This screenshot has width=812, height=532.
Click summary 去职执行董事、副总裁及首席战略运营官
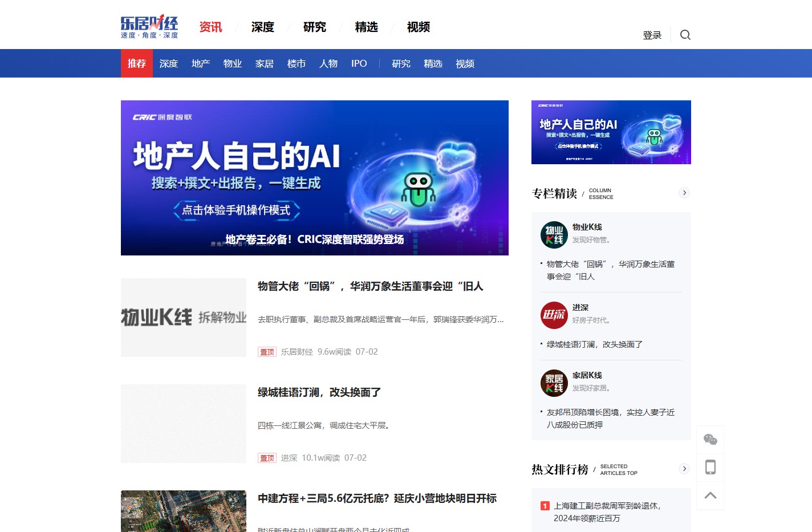click(381, 319)
